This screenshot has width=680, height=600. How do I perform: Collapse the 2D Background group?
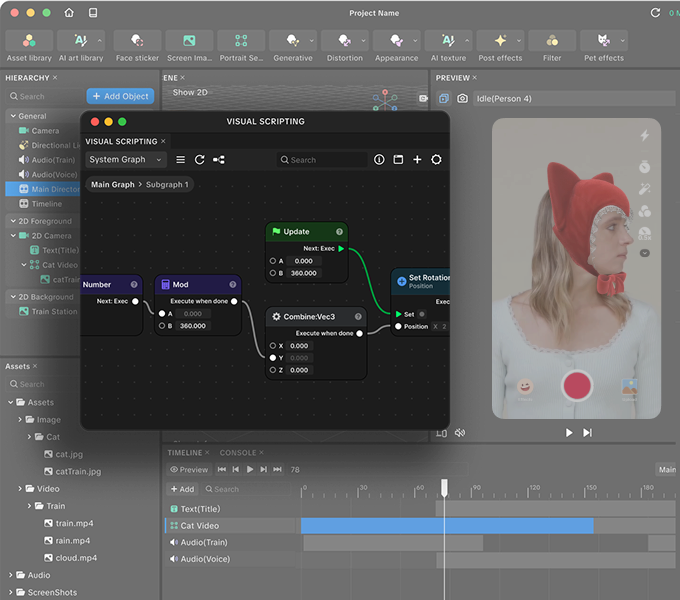point(13,297)
